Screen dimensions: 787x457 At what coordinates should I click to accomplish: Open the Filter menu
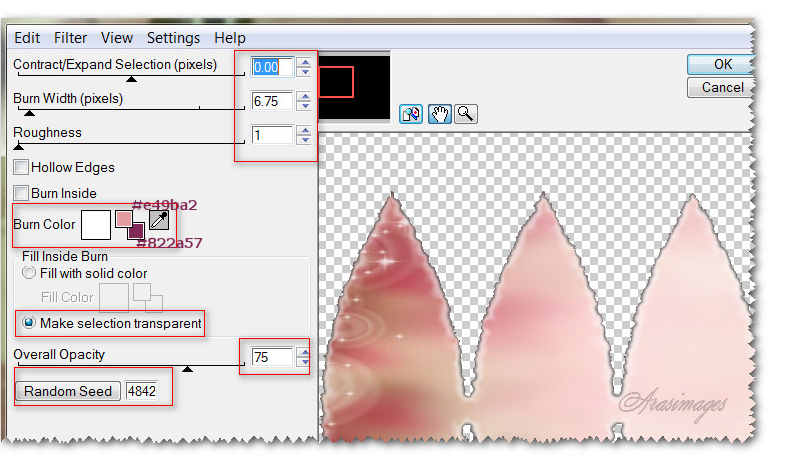(71, 38)
